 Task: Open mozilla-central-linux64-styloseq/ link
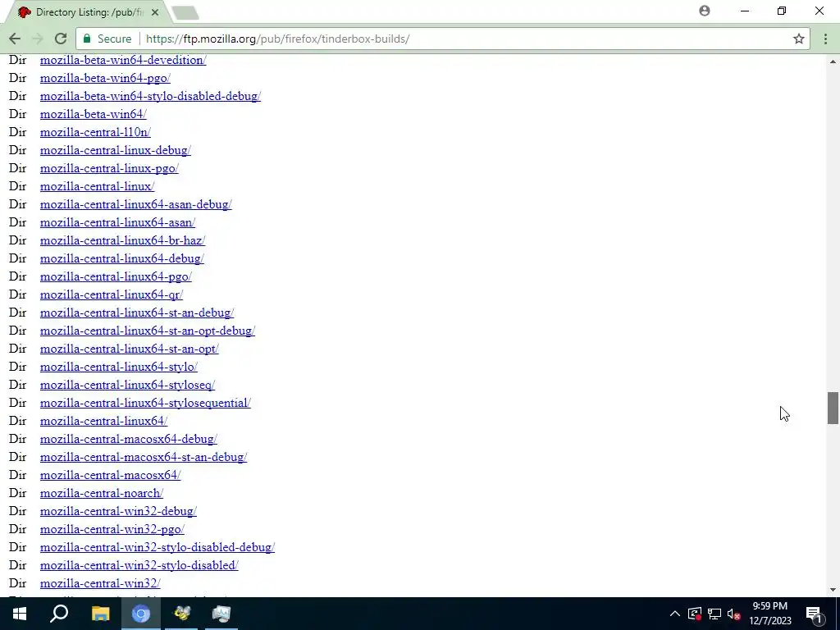point(127,385)
